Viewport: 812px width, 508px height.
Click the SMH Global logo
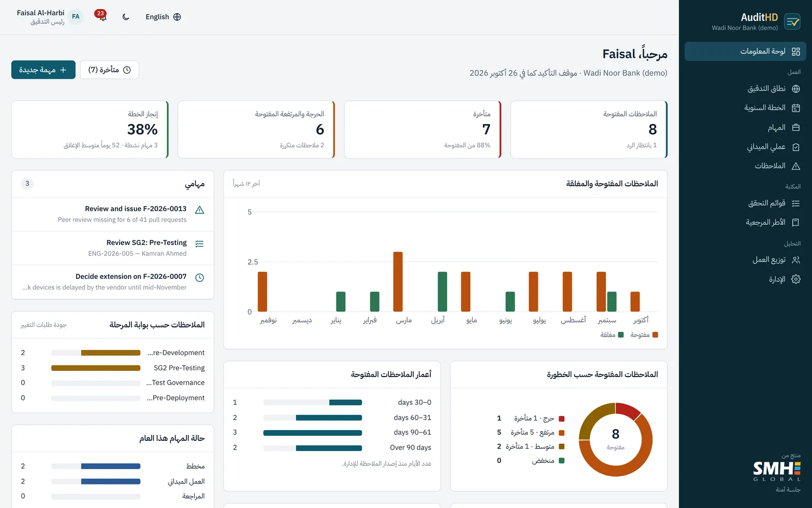(776, 470)
